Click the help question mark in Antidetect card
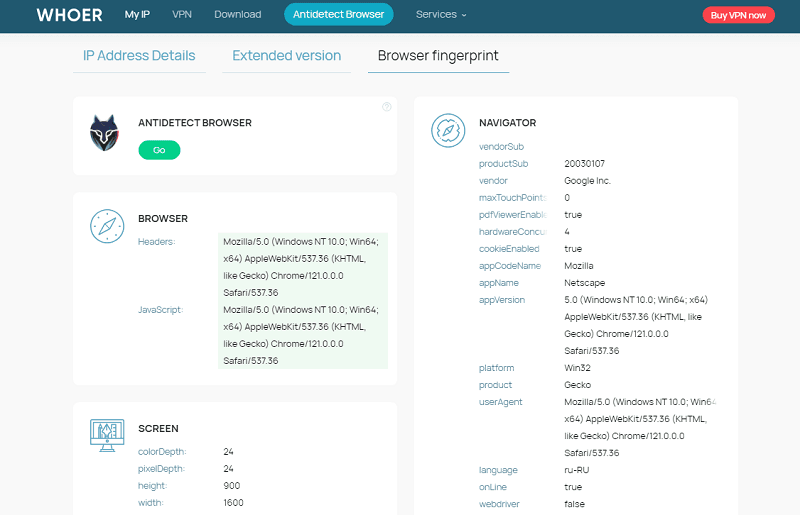The width and height of the screenshot is (800, 515). [387, 107]
